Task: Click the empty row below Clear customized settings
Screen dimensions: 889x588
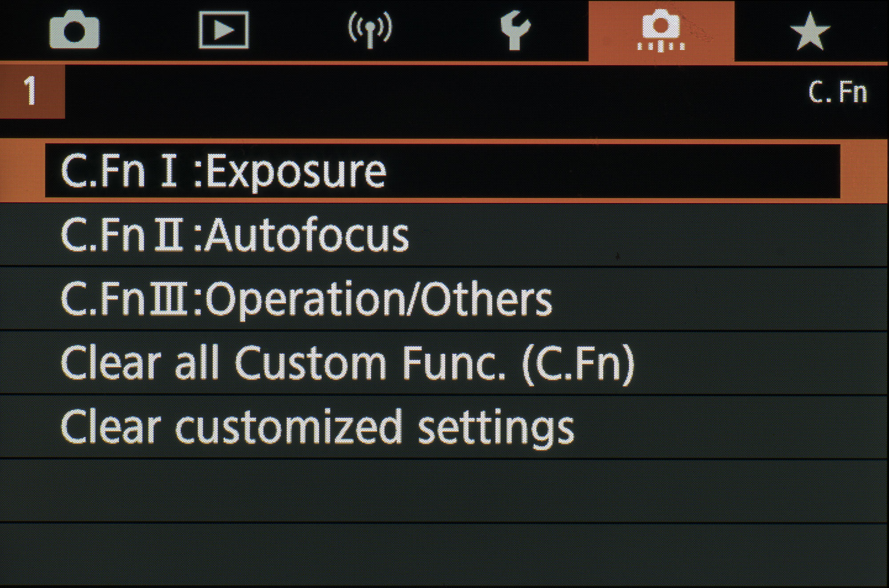Action: [444, 491]
